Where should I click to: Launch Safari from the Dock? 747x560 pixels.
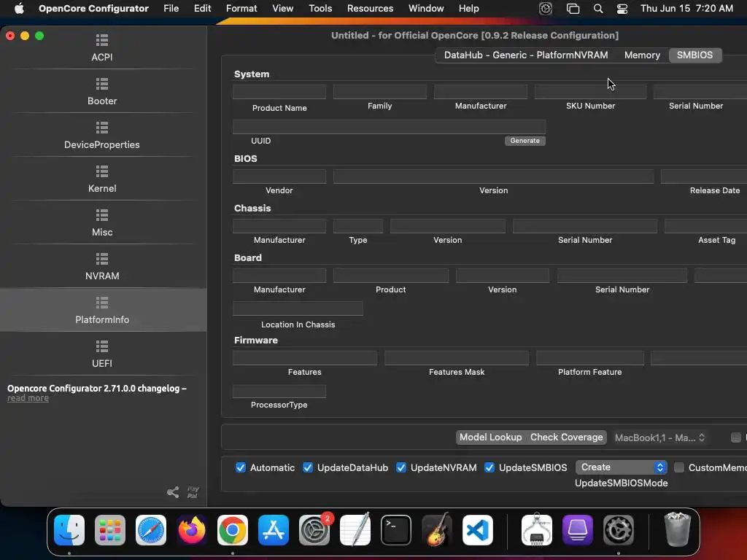151,529
